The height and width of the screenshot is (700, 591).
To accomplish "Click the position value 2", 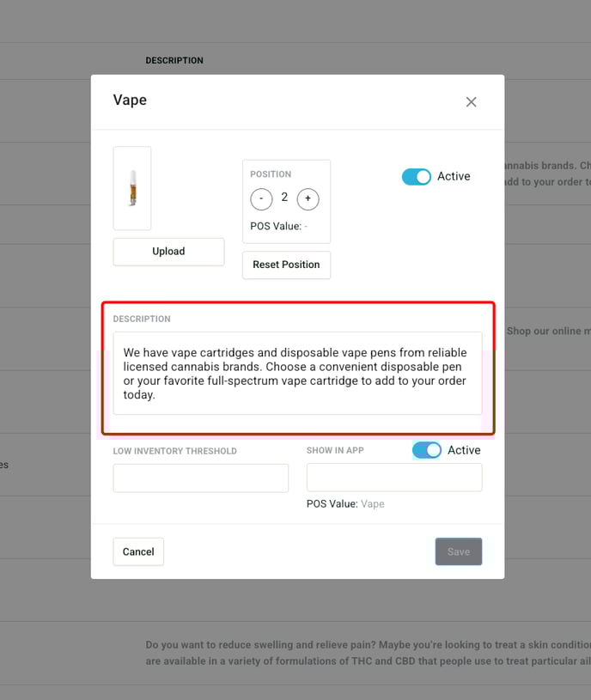I will 284,198.
